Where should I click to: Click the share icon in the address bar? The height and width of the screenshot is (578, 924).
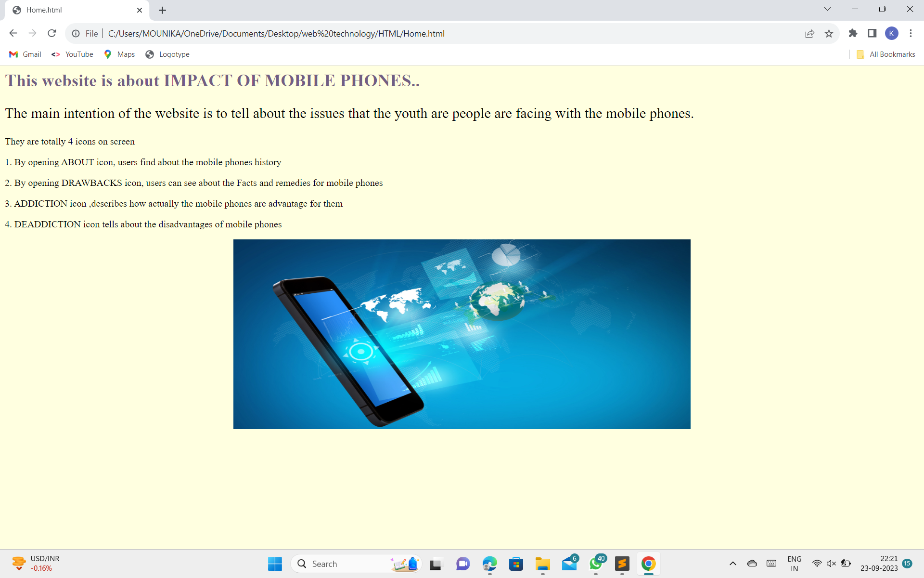[810, 33]
